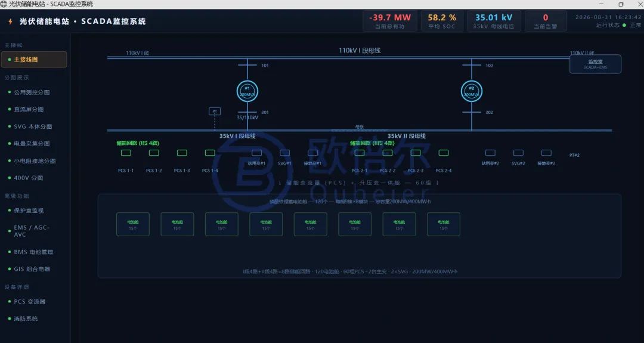
Task: Open 400V 分图 in sidebar
Action: pyautogui.click(x=34, y=178)
